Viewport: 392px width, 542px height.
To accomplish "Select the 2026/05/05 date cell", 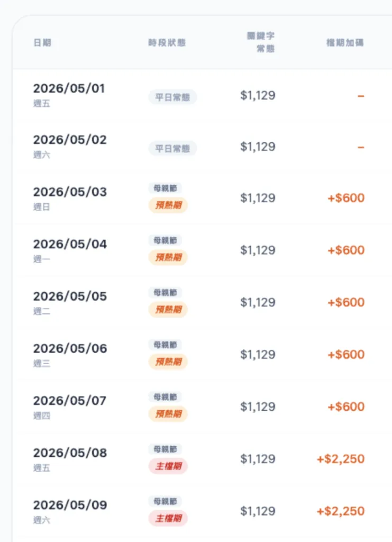I will 69,296.
